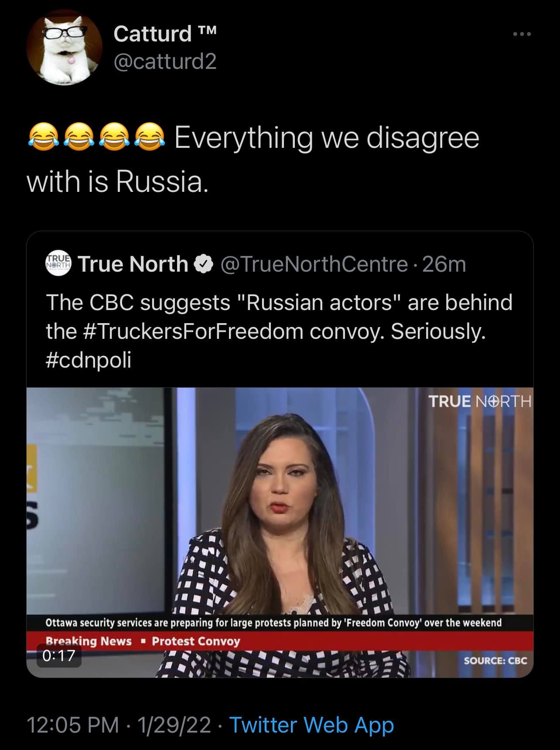The image size is (560, 750).
Task: Click the 0:17 video duration badge
Action: click(x=59, y=655)
